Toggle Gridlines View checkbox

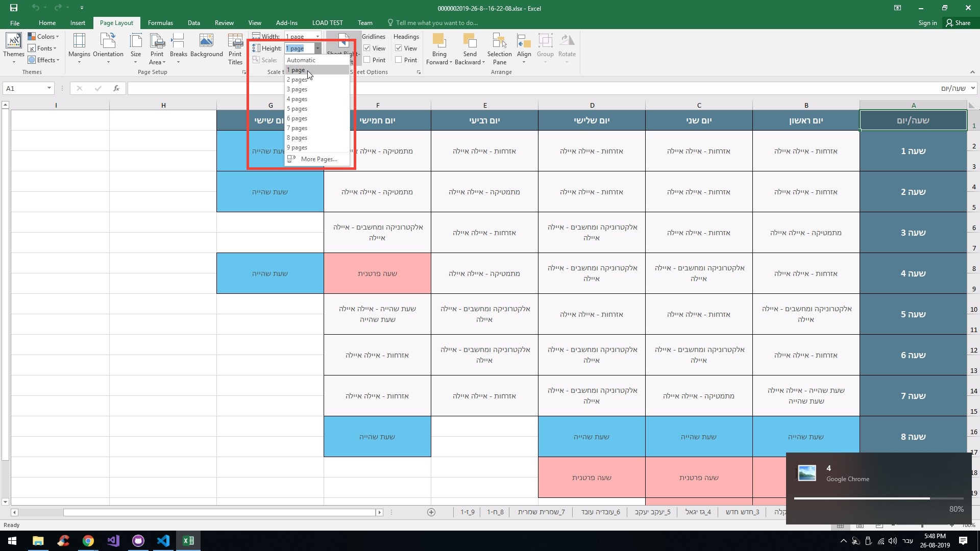(x=367, y=48)
